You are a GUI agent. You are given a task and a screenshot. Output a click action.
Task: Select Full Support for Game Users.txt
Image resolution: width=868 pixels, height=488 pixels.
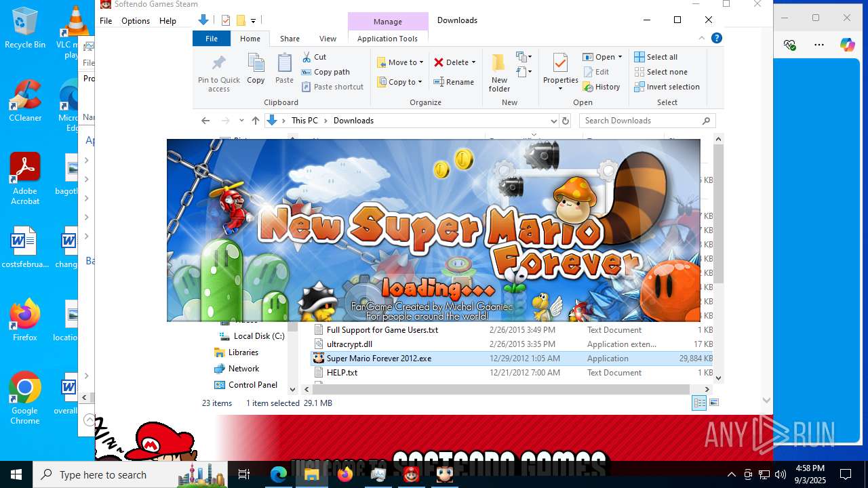coord(512,330)
